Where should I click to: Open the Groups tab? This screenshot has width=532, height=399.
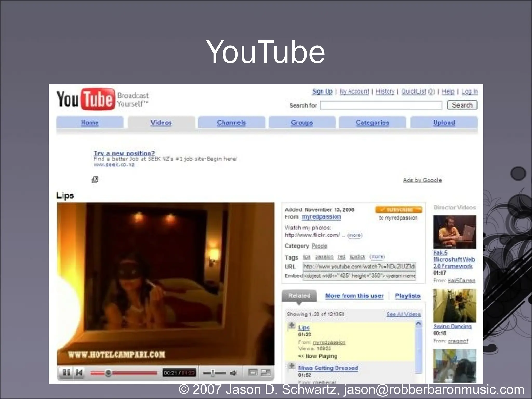[x=302, y=122]
